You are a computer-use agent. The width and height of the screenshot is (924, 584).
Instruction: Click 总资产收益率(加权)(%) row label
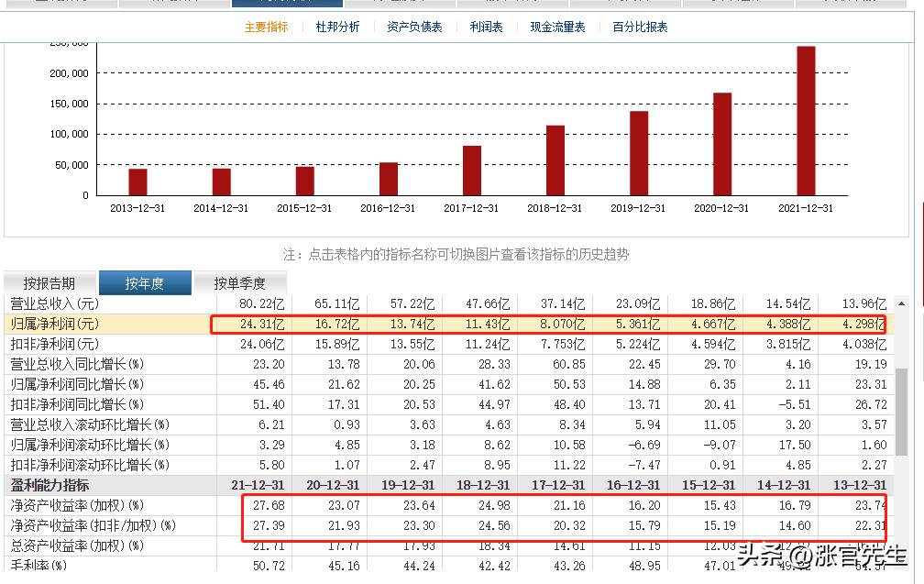[x=77, y=545]
